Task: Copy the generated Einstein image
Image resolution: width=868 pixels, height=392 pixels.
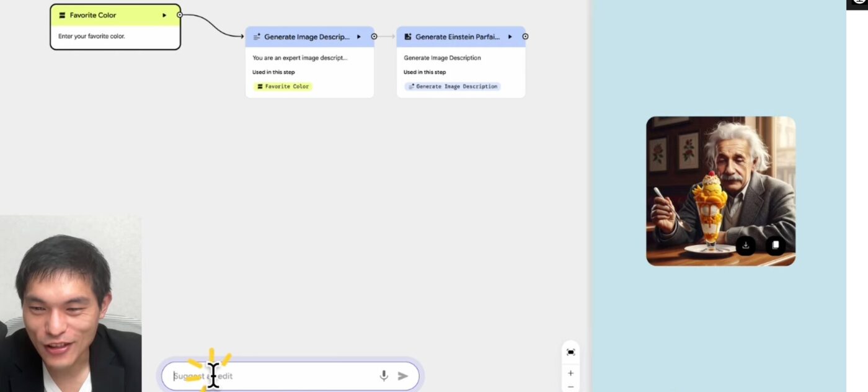Action: pyautogui.click(x=775, y=245)
